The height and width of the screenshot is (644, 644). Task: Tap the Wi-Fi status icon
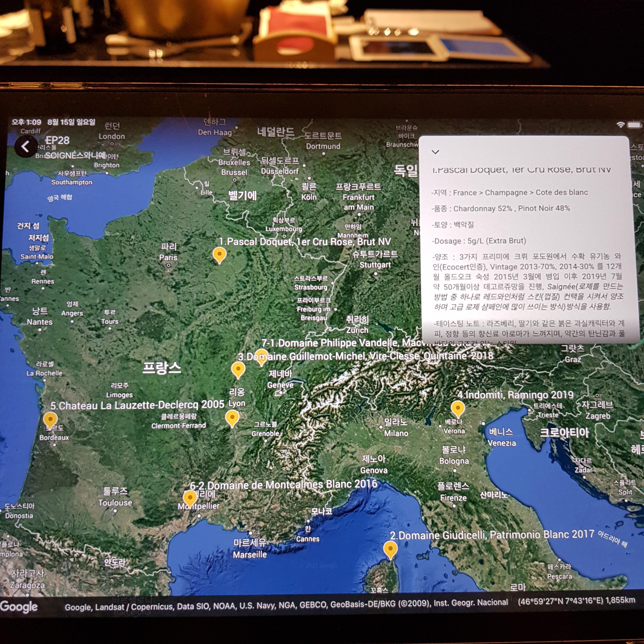click(620, 125)
